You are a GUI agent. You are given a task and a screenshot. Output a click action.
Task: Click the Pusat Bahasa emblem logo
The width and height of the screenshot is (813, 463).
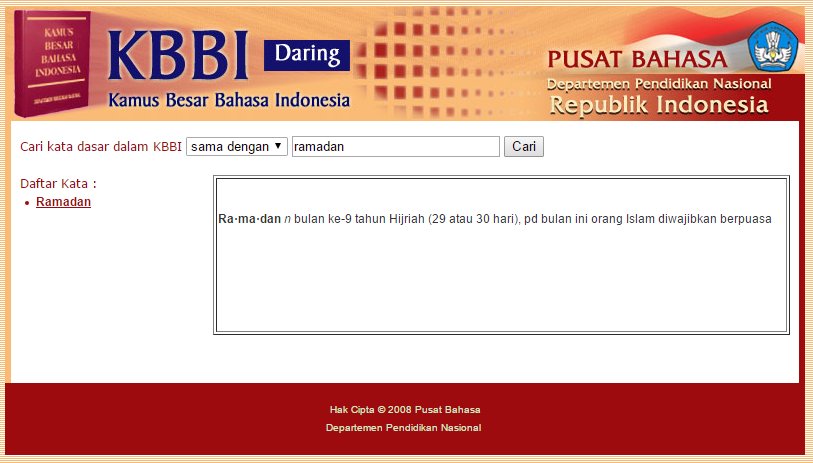pyautogui.click(x=773, y=47)
